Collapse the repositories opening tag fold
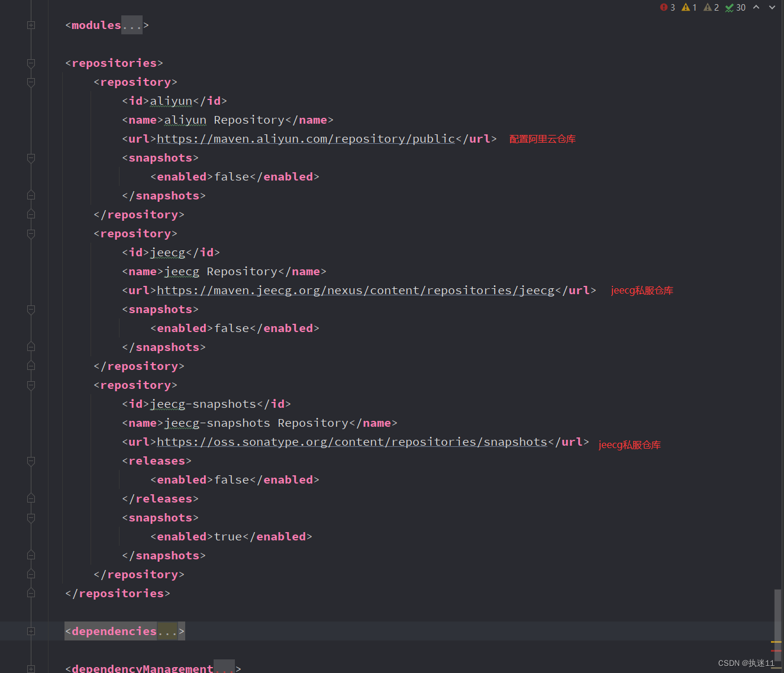The width and height of the screenshot is (784, 673). pos(31,63)
